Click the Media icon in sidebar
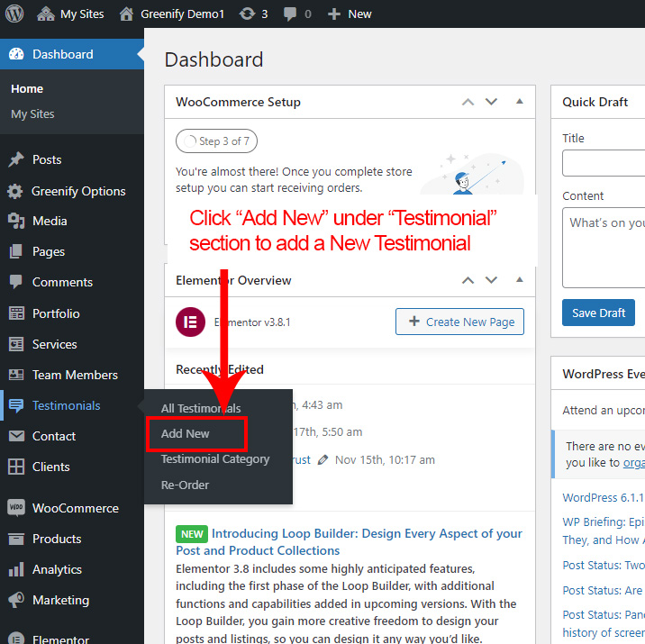 pos(15,221)
